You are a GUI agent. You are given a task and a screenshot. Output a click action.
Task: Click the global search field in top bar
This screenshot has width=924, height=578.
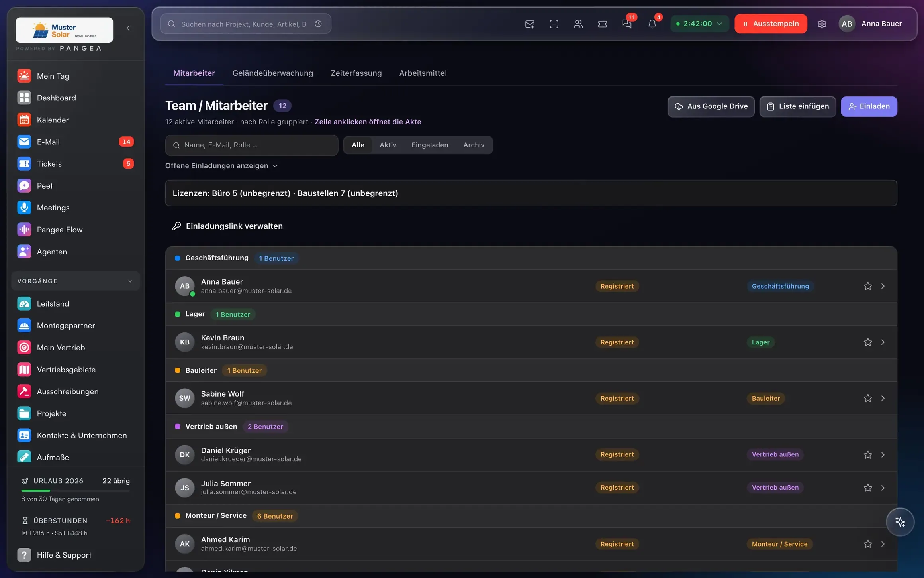click(x=245, y=24)
